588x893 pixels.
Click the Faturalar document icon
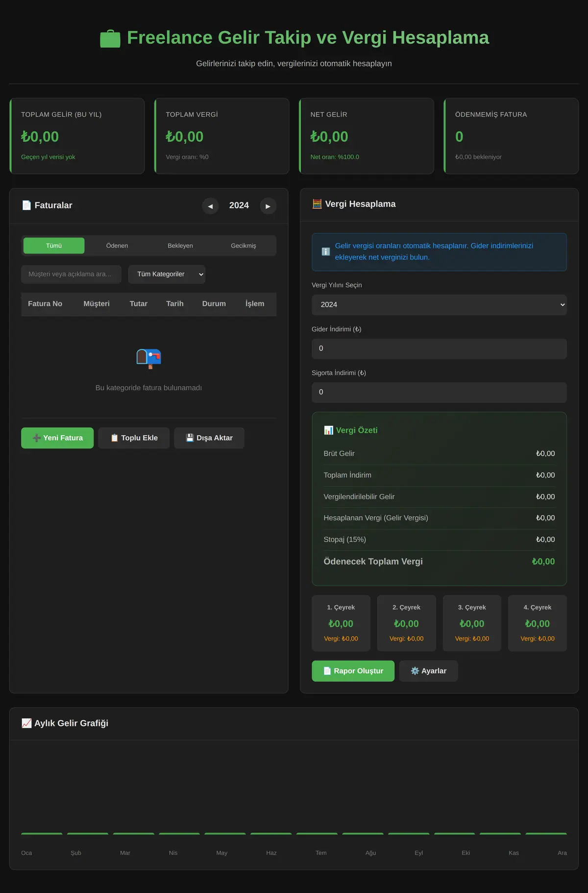point(26,205)
